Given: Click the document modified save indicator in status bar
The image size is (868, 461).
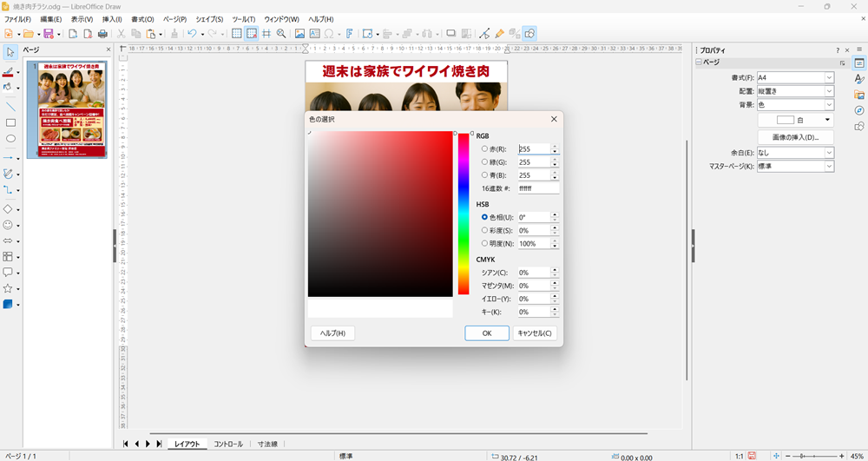Looking at the screenshot, I should tap(752, 456).
